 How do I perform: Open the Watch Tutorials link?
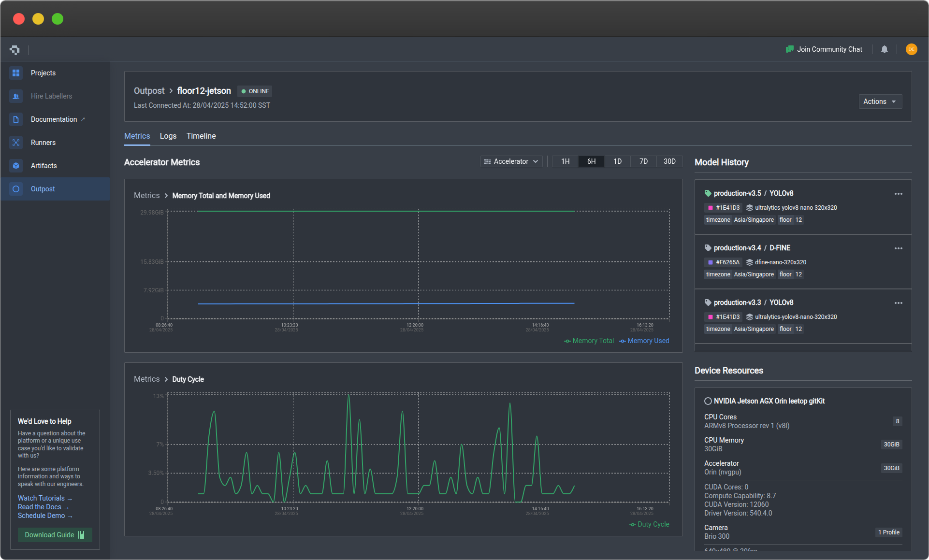point(44,498)
